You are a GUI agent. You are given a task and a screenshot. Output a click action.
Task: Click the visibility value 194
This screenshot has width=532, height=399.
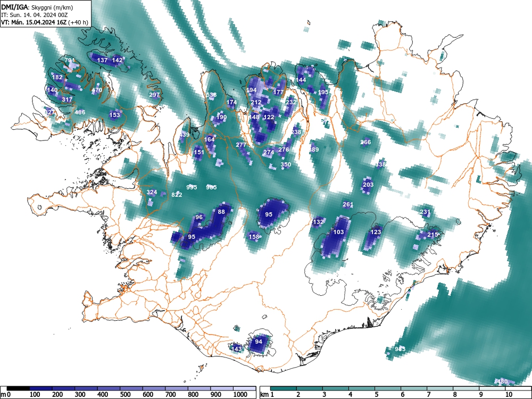252,90
